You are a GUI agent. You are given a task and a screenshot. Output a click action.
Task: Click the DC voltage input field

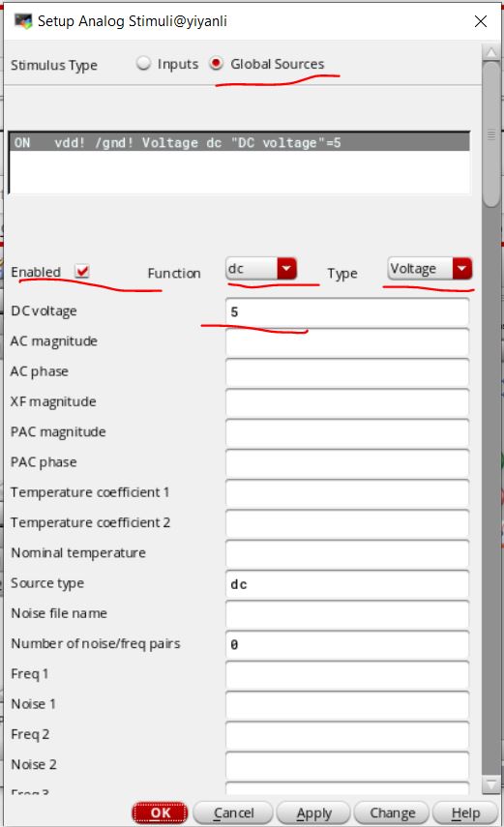coord(347,311)
